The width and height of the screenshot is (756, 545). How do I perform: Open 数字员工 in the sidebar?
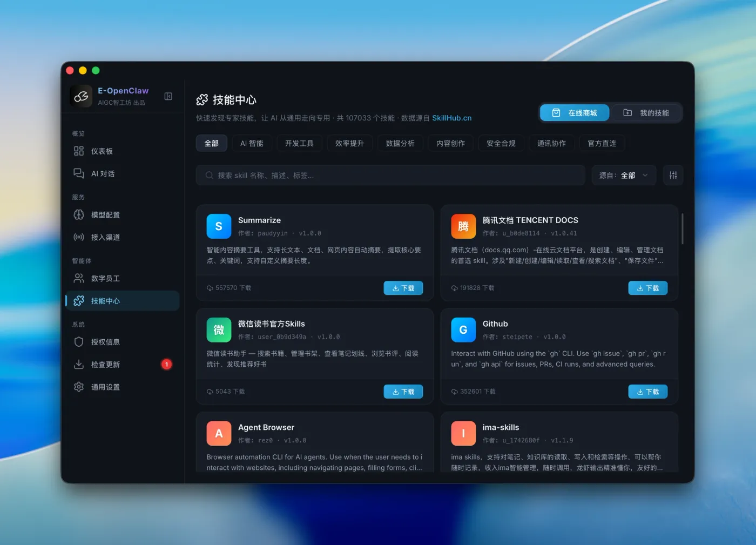coord(123,278)
